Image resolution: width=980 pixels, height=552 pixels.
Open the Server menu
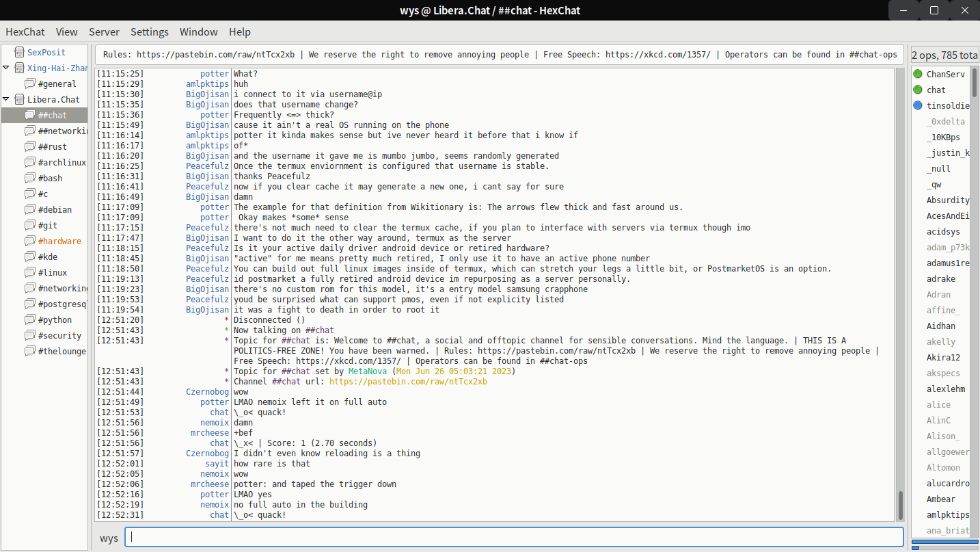click(x=104, y=31)
